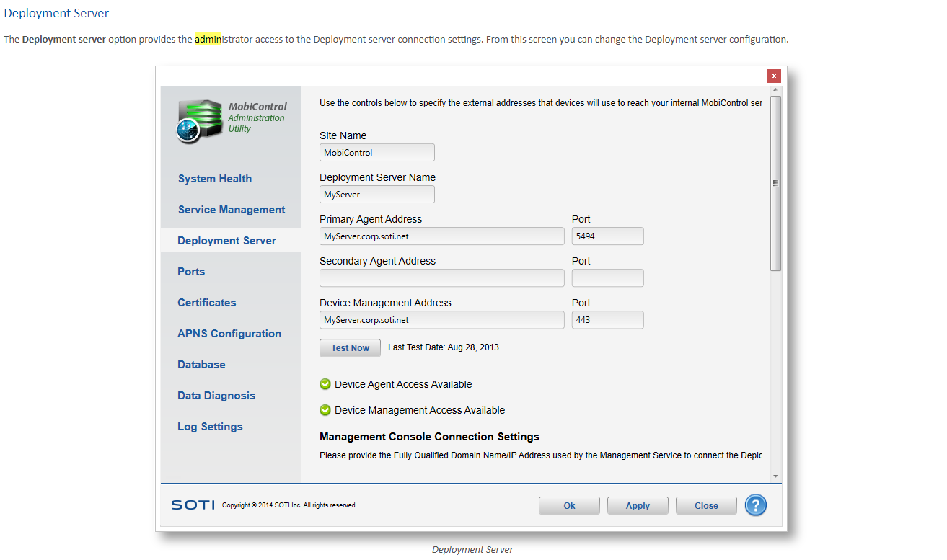Click the scrollbar down arrow
The width and height of the screenshot is (947, 560).
pos(776,476)
